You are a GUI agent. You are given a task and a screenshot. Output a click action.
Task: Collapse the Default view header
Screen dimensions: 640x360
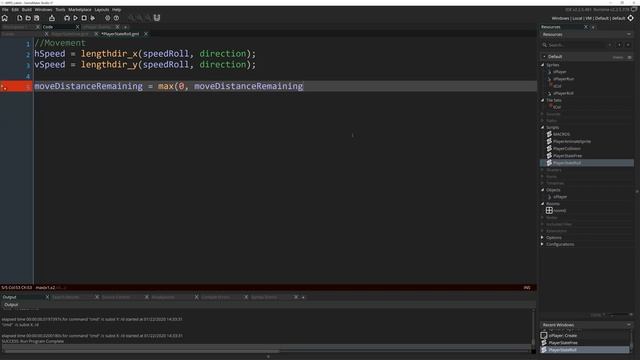544,57
